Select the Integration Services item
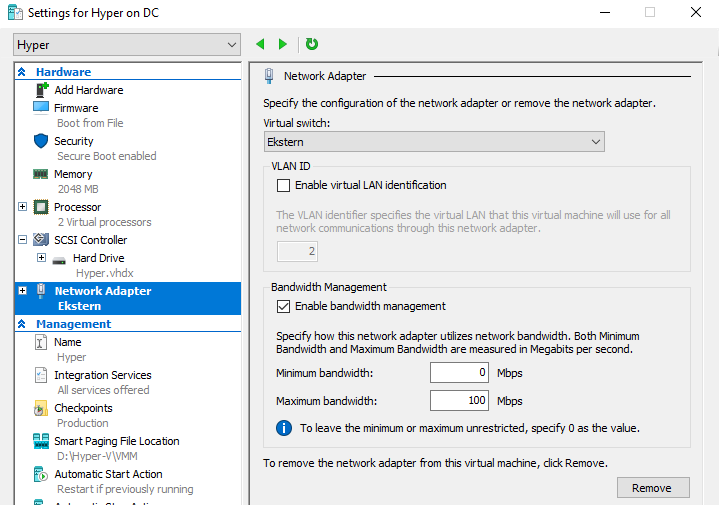This screenshot has width=719, height=505. pos(103,375)
